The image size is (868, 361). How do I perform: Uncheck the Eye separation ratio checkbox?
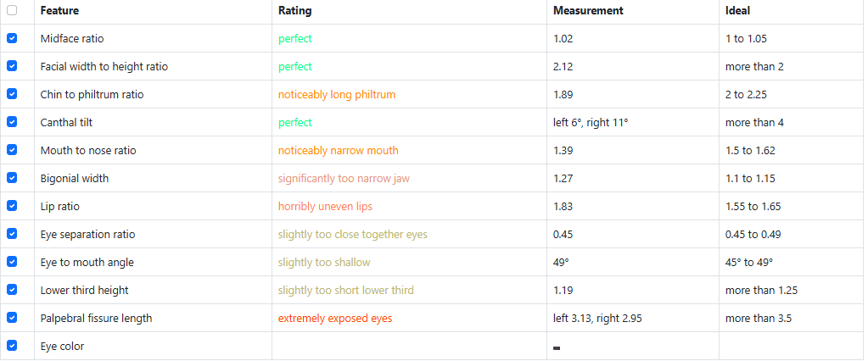point(12,235)
